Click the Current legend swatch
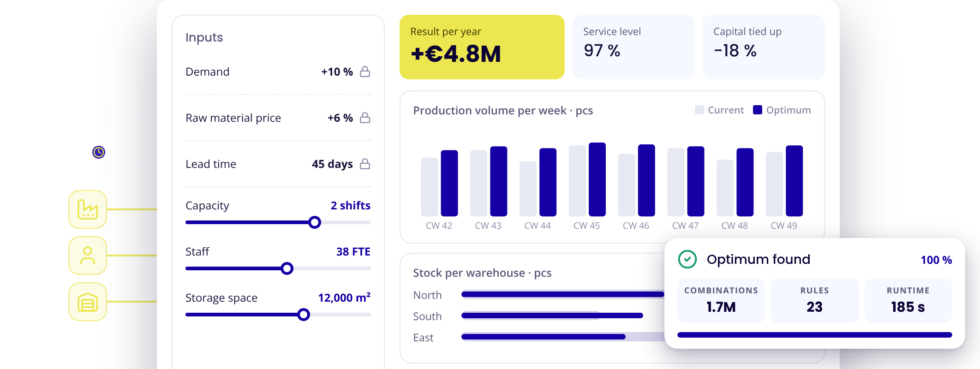Image resolution: width=980 pixels, height=369 pixels. click(x=699, y=110)
